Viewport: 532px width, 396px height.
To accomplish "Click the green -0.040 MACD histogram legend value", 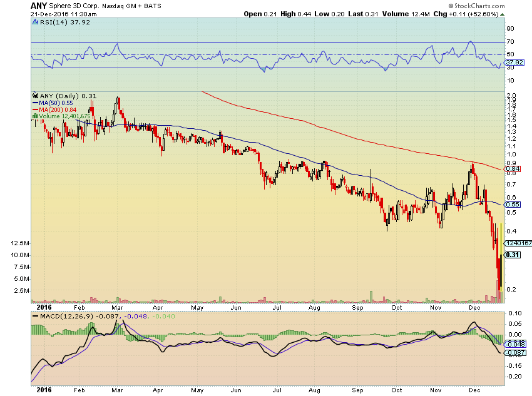I will click(163, 317).
